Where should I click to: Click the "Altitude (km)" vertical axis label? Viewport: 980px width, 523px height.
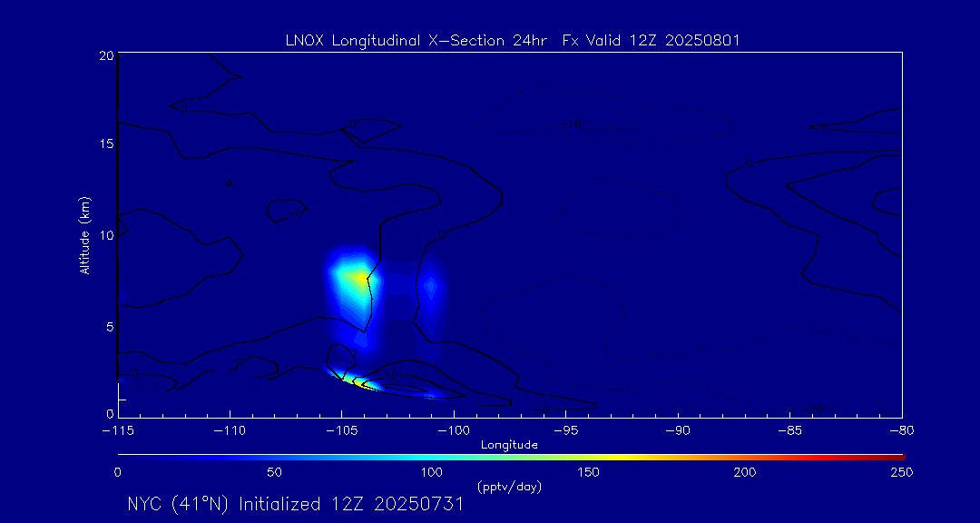tap(85, 235)
